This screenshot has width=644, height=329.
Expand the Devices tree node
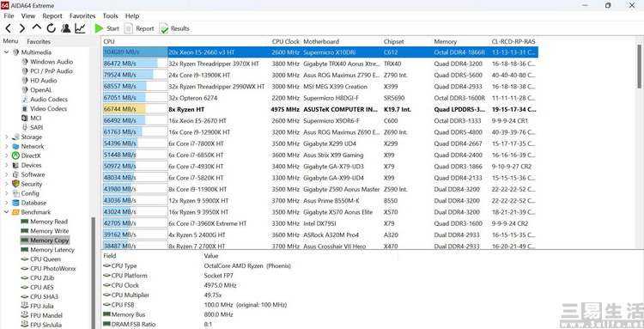coord(6,166)
